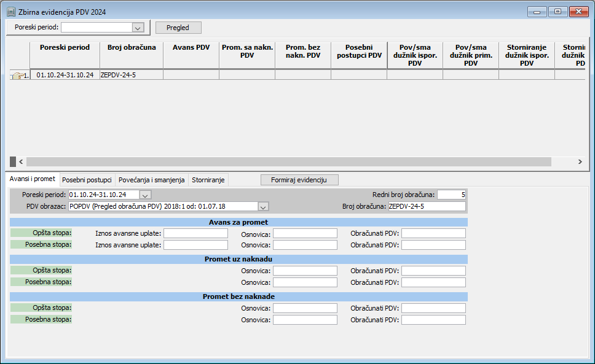Click the grid horizontal scrollbar track

pos(288,161)
